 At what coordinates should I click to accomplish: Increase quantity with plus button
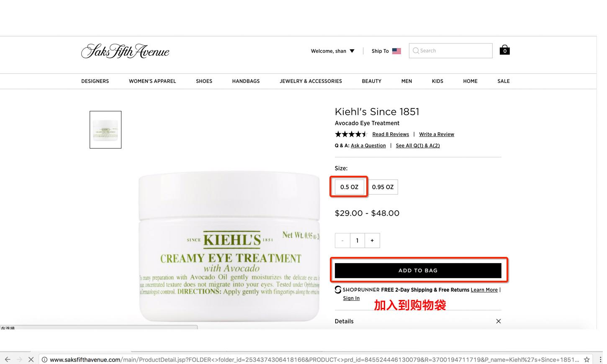tap(372, 241)
